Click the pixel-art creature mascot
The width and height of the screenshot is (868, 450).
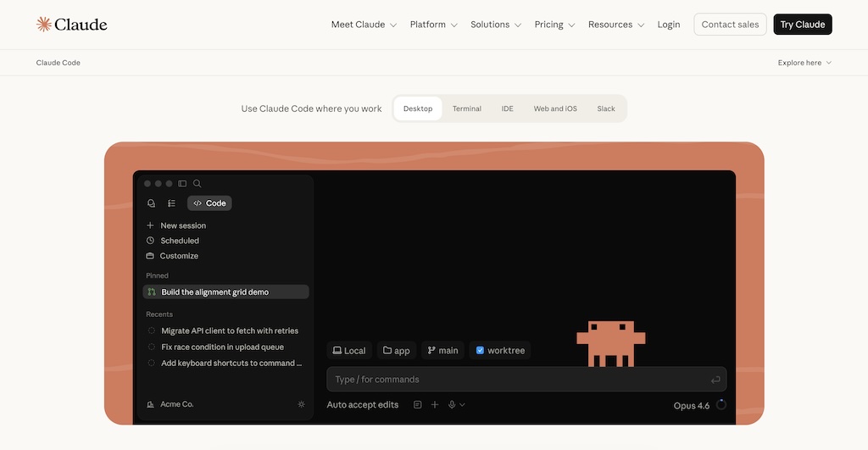click(610, 344)
